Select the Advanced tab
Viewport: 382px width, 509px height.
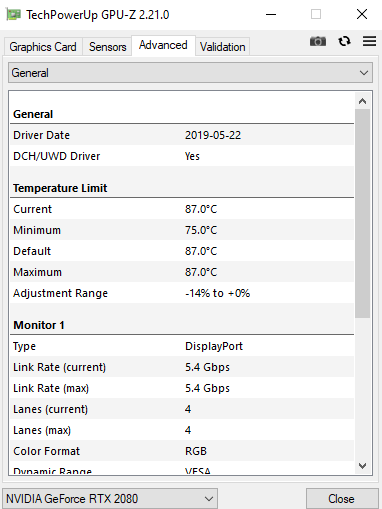pyautogui.click(x=163, y=45)
